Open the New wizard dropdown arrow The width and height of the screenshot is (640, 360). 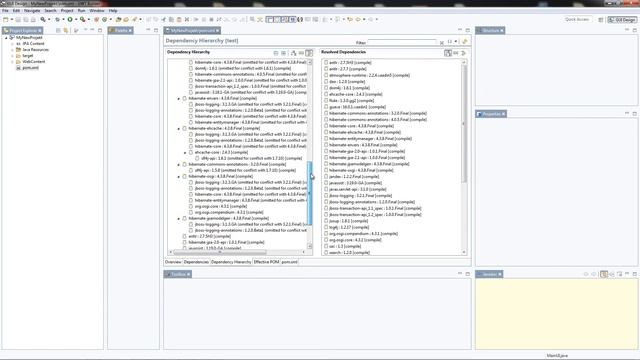11,19
